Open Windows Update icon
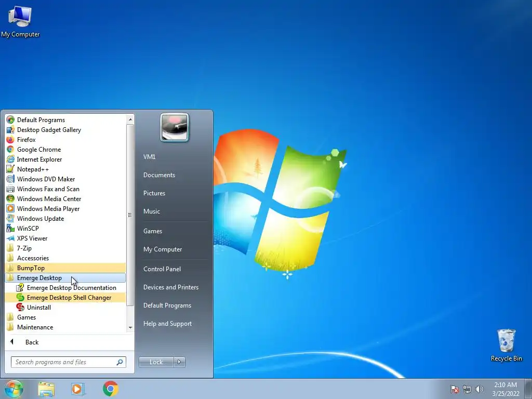Screen dimensions: 532x399 pyautogui.click(x=10, y=218)
